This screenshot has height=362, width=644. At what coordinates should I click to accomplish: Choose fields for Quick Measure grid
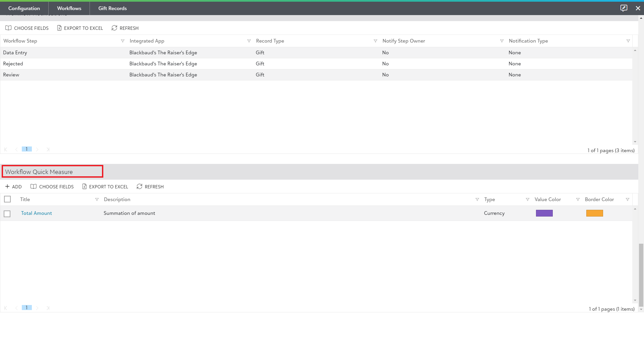pos(52,187)
